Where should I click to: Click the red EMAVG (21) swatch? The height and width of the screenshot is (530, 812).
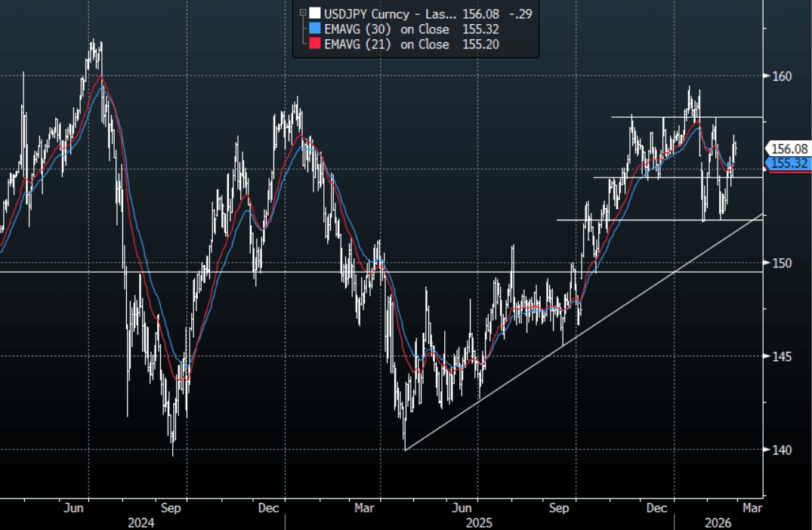click(314, 44)
